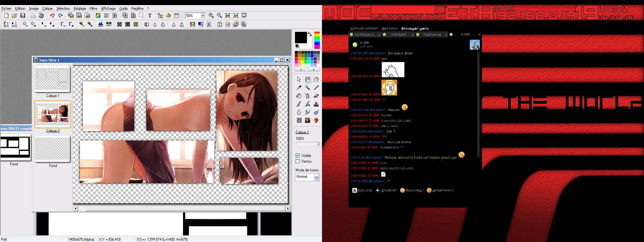This screenshot has height=242, width=644.
Task: Apply auto levels with the first AUTO icon
Action: pyautogui.click(x=6, y=24)
